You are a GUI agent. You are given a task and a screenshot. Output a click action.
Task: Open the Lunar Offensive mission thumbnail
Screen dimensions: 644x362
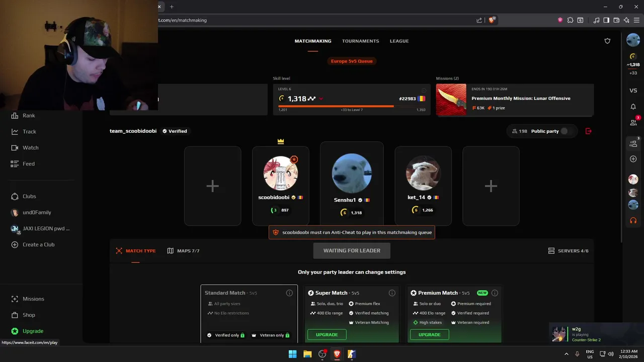tap(451, 100)
